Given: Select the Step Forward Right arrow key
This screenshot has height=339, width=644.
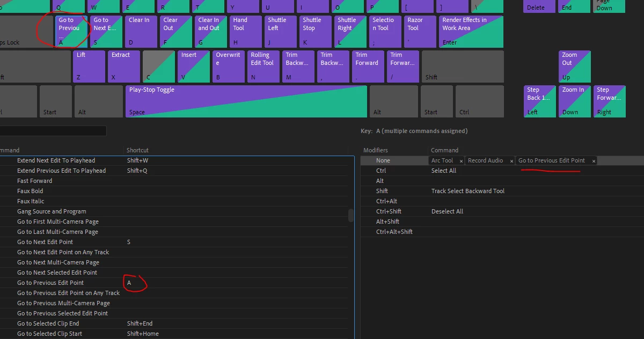Looking at the screenshot, I should click(x=610, y=101).
